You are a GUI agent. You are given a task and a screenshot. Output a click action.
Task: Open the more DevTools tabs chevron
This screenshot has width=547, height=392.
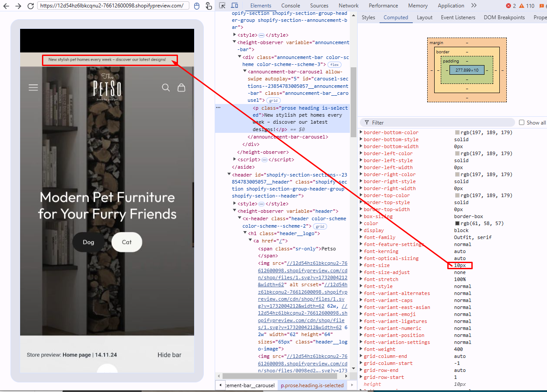(x=474, y=6)
